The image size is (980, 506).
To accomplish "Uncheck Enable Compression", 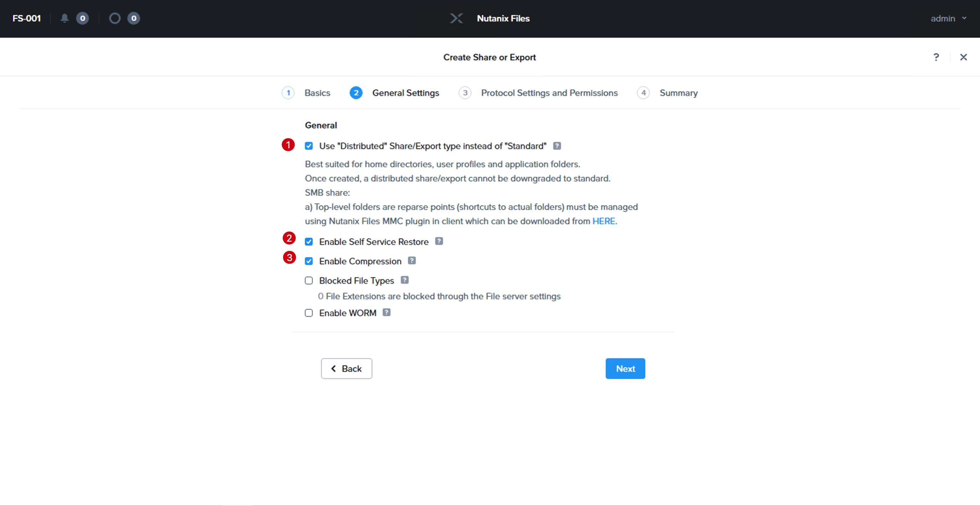I will 308,261.
